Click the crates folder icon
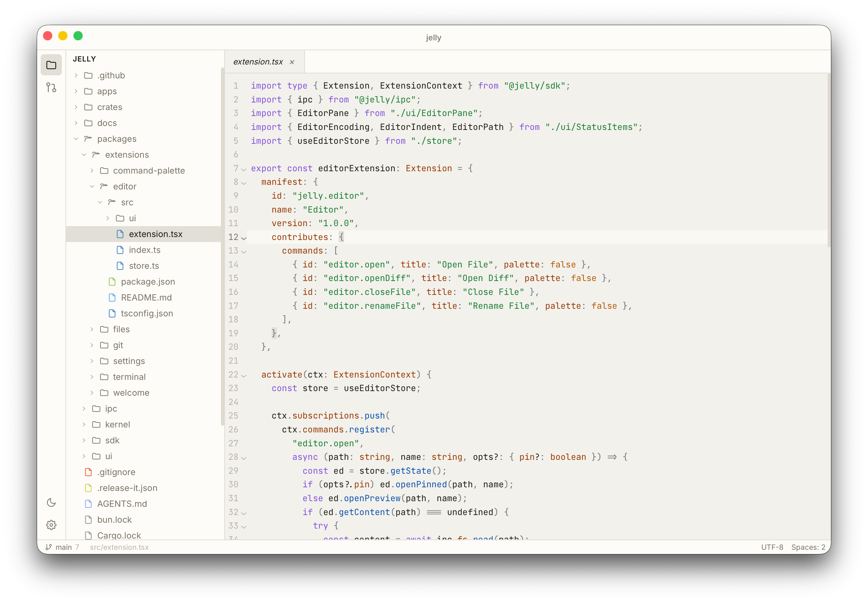Viewport: 868px width, 603px height. point(88,107)
